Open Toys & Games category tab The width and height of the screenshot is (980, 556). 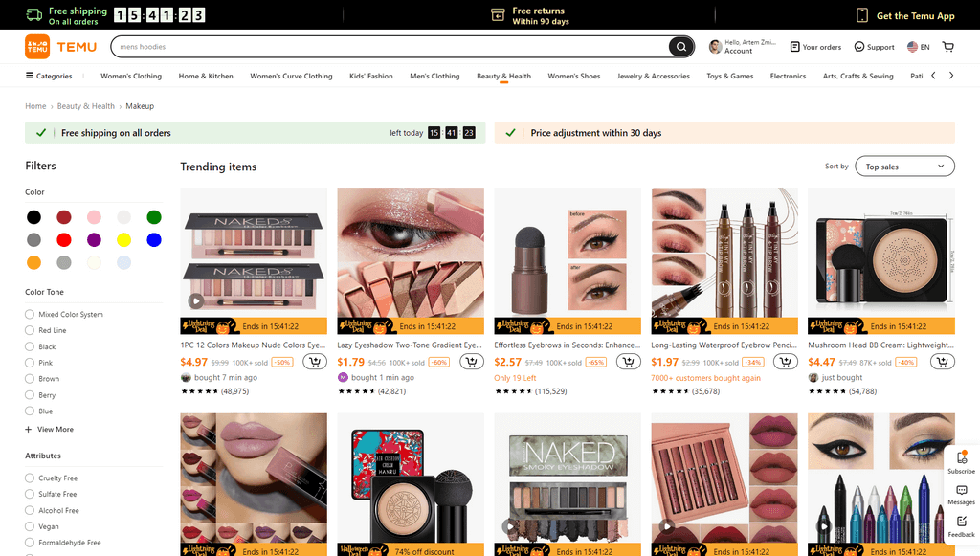pos(729,77)
